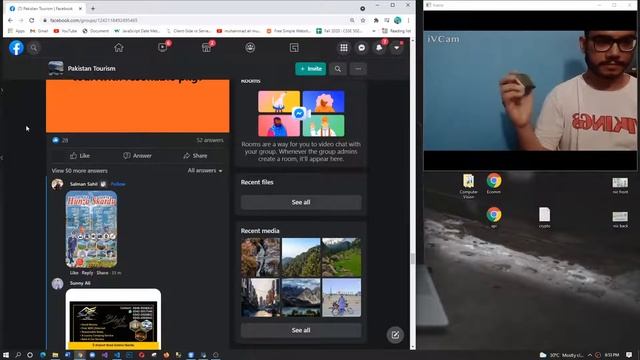Open the Marketplace storefront icon

(207, 48)
